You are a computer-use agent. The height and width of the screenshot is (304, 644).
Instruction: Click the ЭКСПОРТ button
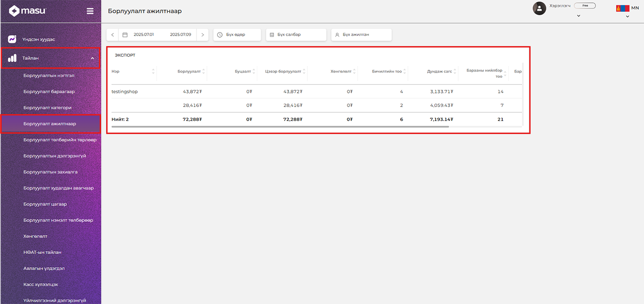click(125, 55)
